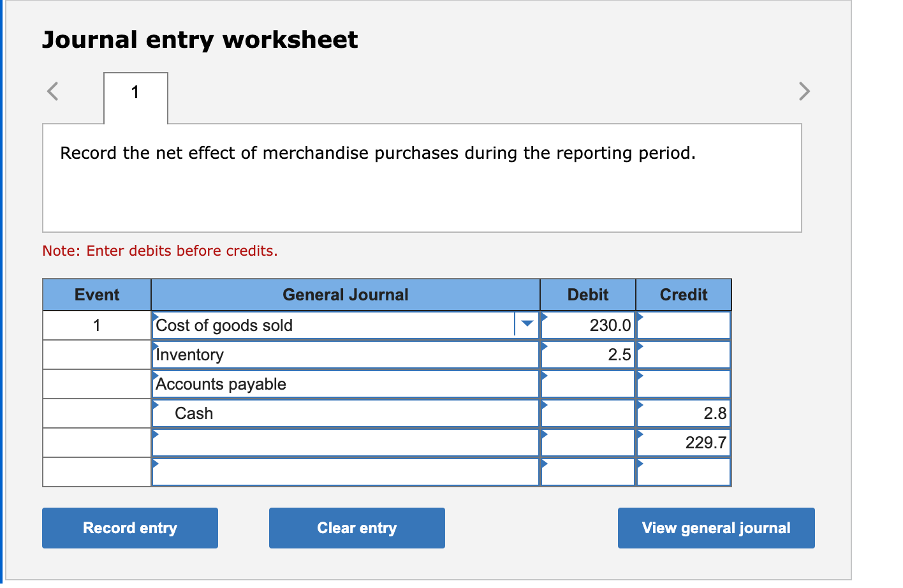Switch to tab 1 of the worksheet
The height and width of the screenshot is (588, 903).
[135, 92]
